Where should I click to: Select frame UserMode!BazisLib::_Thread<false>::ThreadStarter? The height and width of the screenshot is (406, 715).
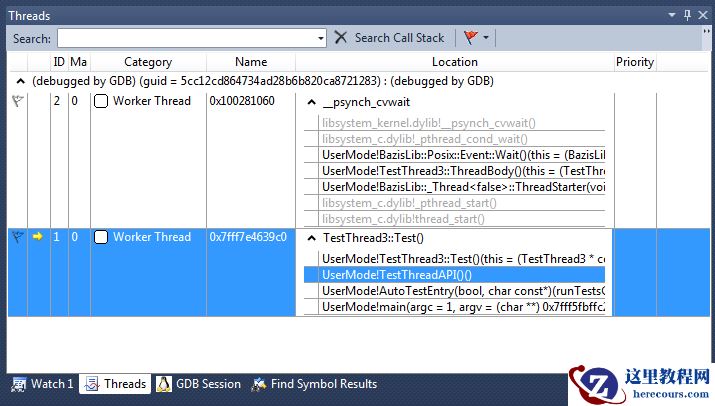455,187
